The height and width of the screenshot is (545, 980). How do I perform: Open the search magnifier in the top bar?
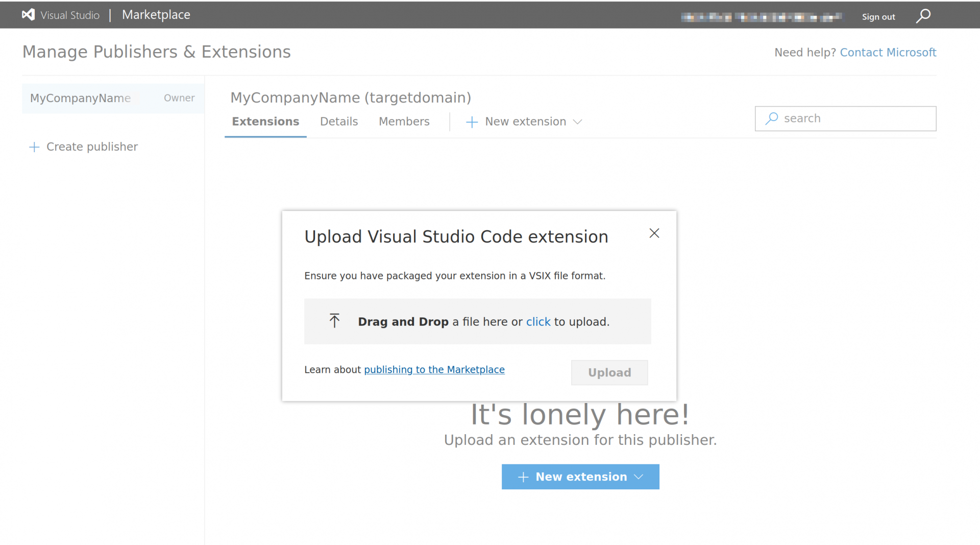pos(923,16)
